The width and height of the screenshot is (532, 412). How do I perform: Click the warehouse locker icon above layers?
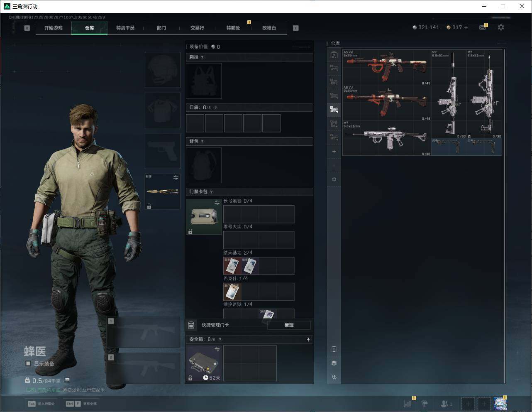pos(334,349)
